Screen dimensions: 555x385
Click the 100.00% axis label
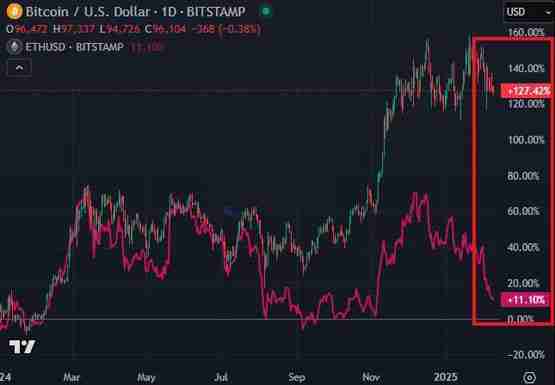pyautogui.click(x=526, y=140)
